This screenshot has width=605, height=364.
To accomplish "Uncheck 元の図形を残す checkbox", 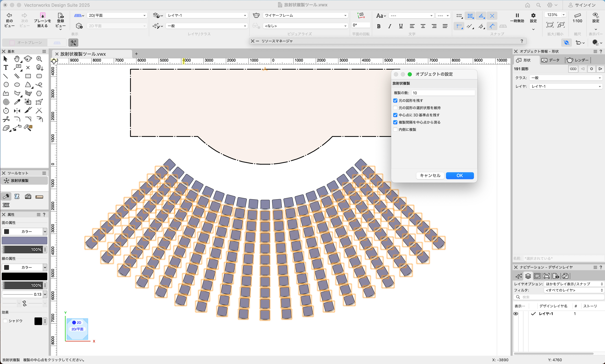I will tap(395, 101).
